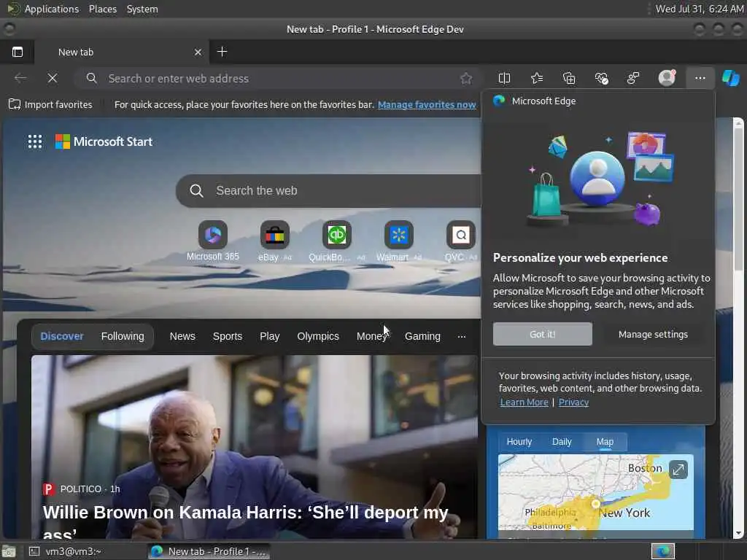Open the System menu

point(142,9)
